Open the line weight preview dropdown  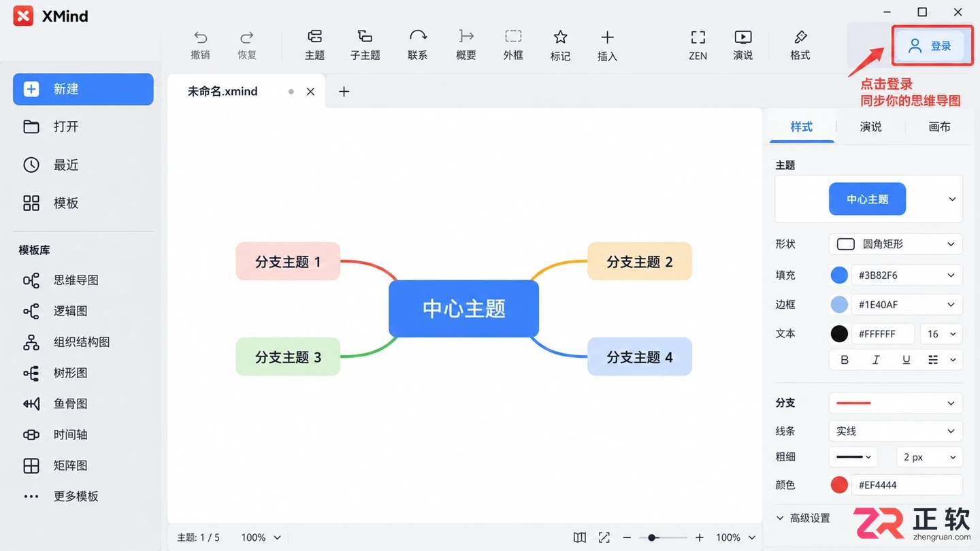[853, 457]
